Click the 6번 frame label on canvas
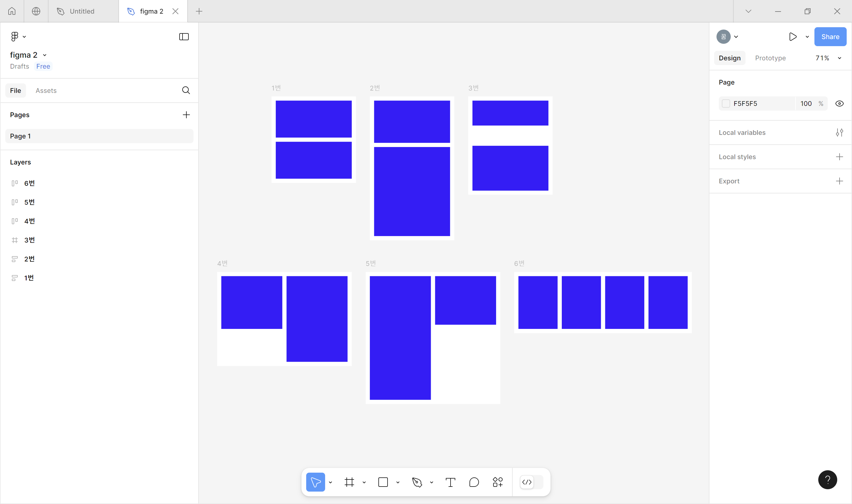 pos(519,264)
